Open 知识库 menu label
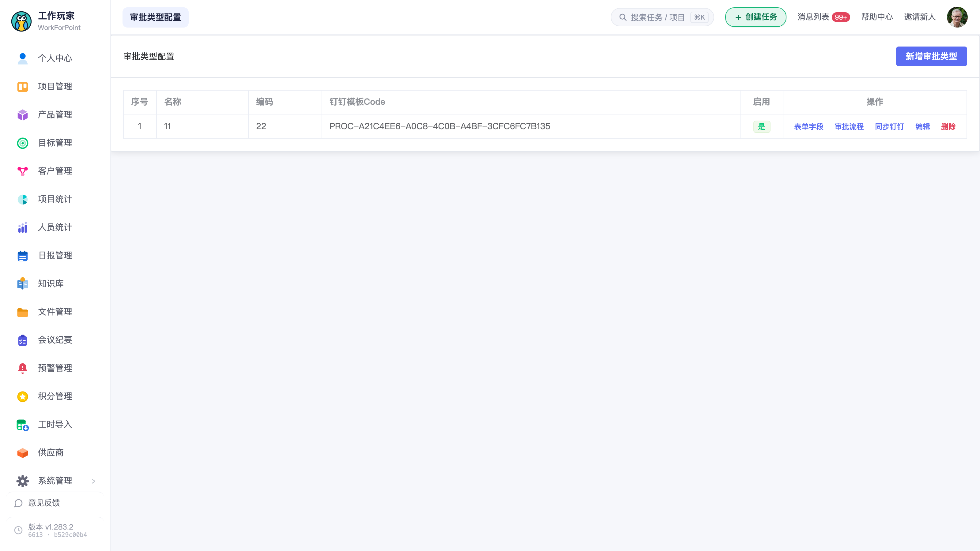 (51, 284)
